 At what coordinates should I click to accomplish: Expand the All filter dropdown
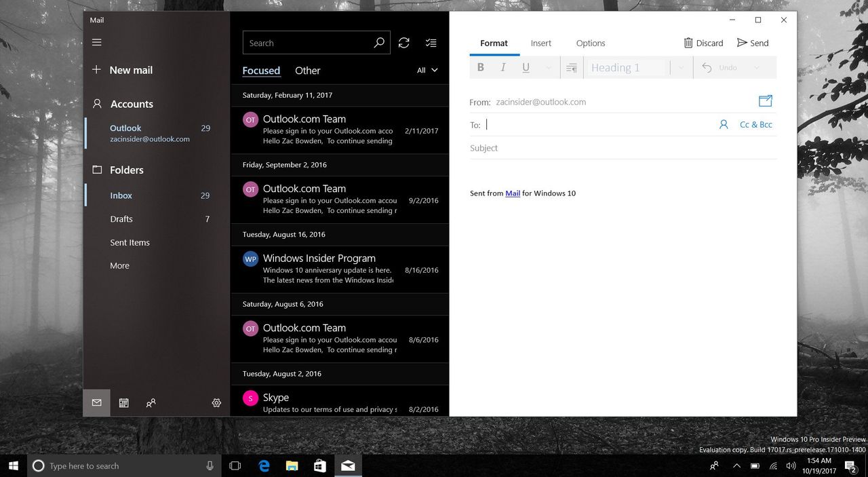point(427,70)
